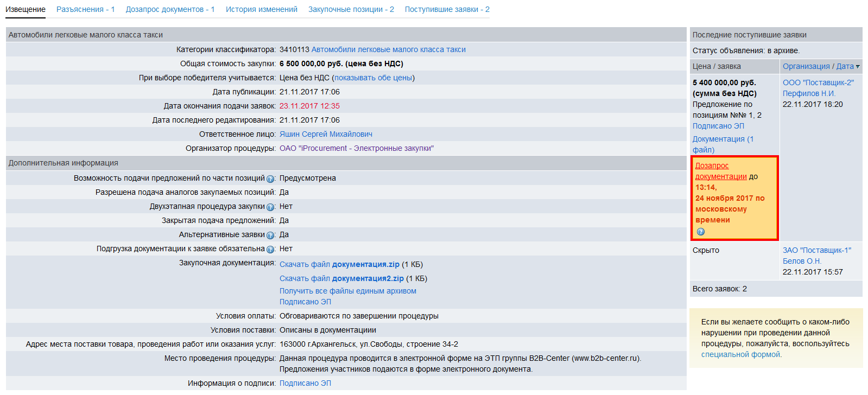This screenshot has height=395, width=868.
Task: Go to Закупочные позиции - 2 tab
Action: 351,9
